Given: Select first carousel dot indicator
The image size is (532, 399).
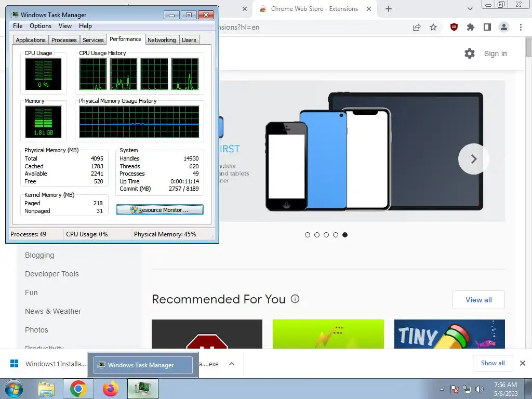Looking at the screenshot, I should point(308,235).
